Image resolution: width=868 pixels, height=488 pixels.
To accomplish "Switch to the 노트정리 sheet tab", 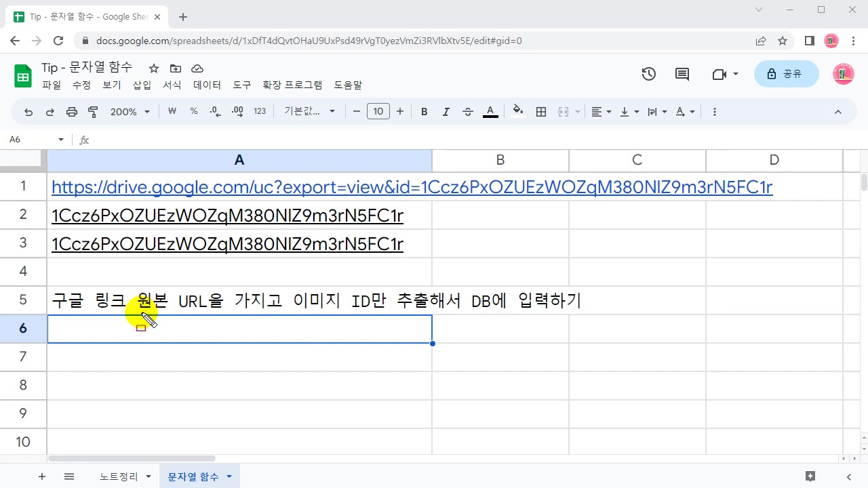I will [117, 476].
